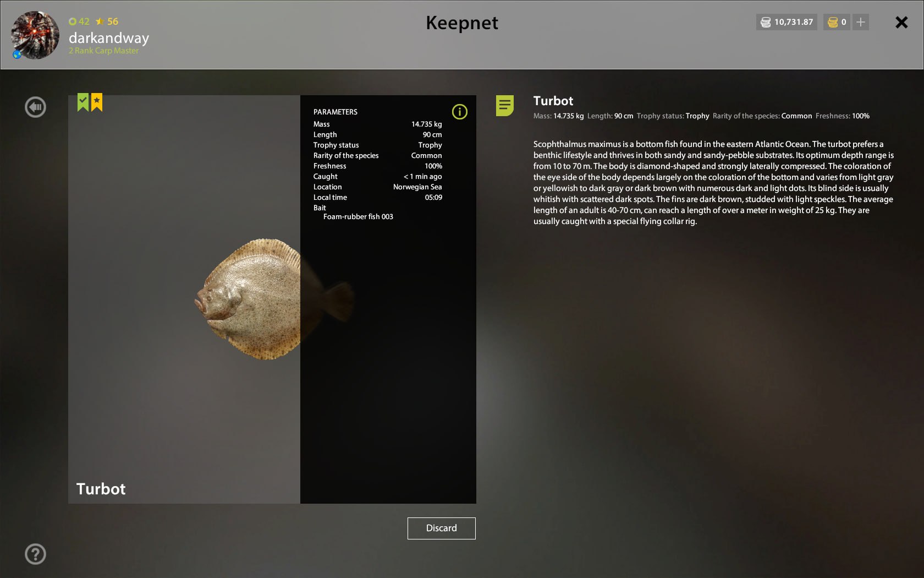This screenshot has width=924, height=578.
Task: Click the Common rarity value in Parameters
Action: [427, 155]
